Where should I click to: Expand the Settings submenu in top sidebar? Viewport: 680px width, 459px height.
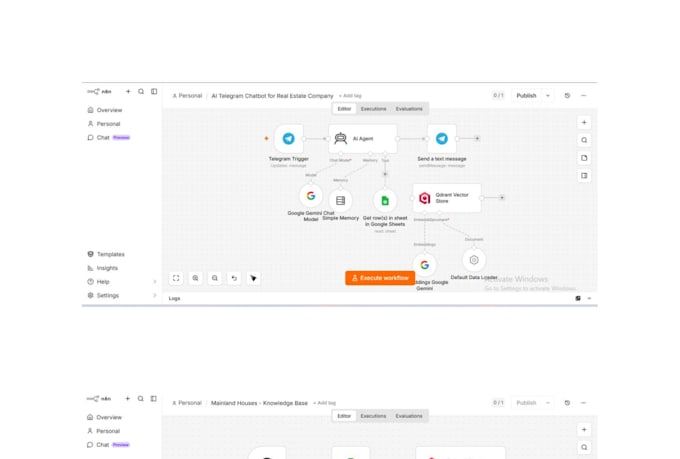coord(155,295)
